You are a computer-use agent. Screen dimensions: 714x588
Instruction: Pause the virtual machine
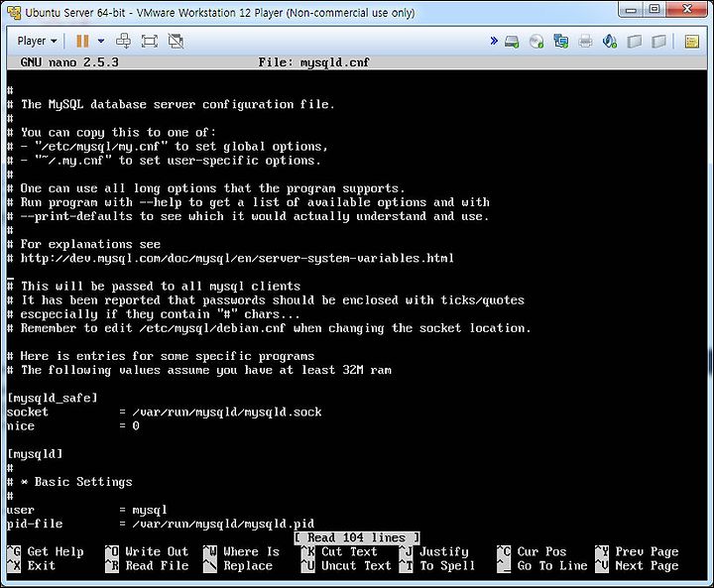(x=82, y=41)
